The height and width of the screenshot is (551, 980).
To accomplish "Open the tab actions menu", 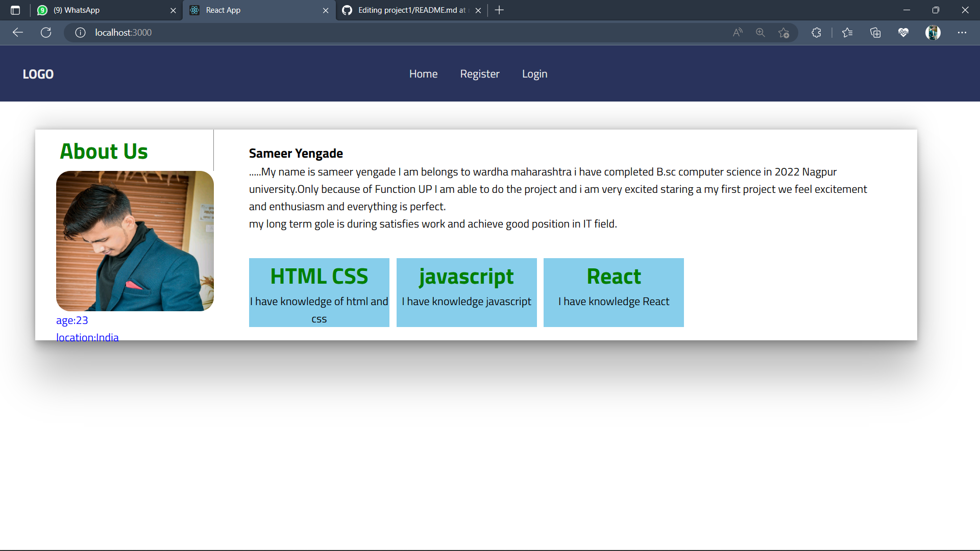I will pyautogui.click(x=15, y=10).
